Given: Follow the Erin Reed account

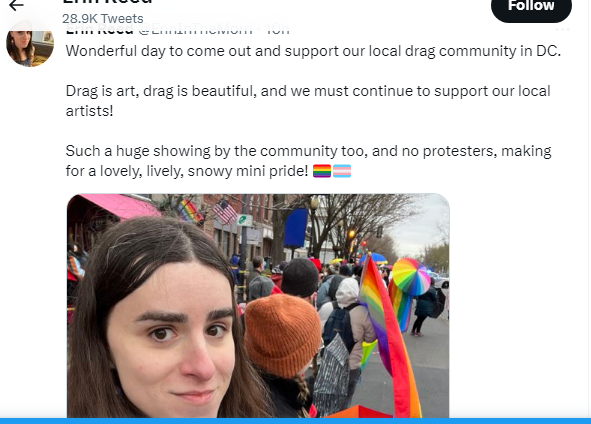Looking at the screenshot, I should 531,8.
